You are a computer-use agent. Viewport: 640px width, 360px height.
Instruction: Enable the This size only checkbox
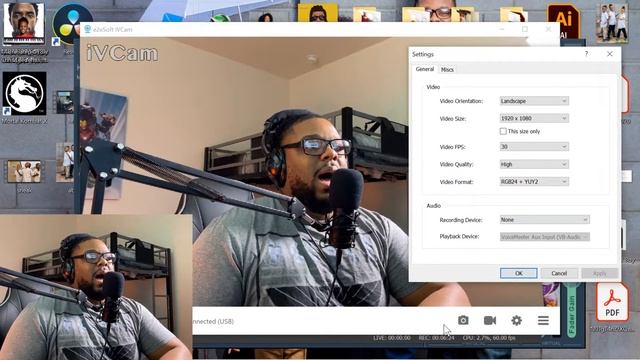point(503,131)
